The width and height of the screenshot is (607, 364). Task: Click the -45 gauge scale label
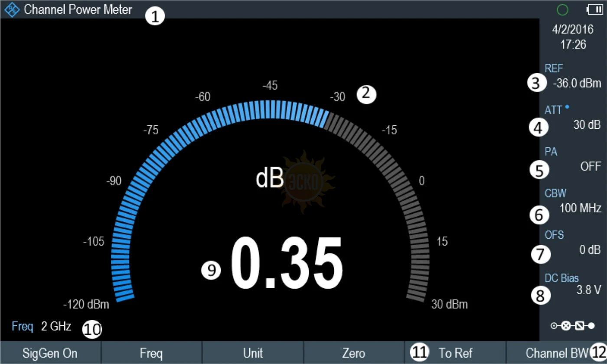pyautogui.click(x=270, y=86)
